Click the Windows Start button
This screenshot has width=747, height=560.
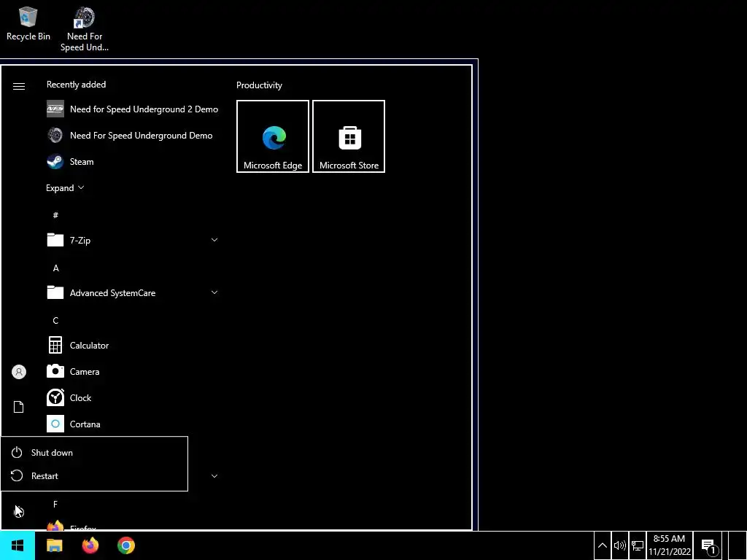click(18, 545)
